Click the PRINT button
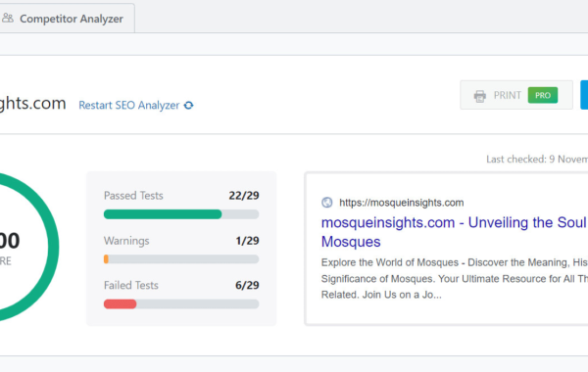The height and width of the screenshot is (372, 588). click(x=516, y=95)
